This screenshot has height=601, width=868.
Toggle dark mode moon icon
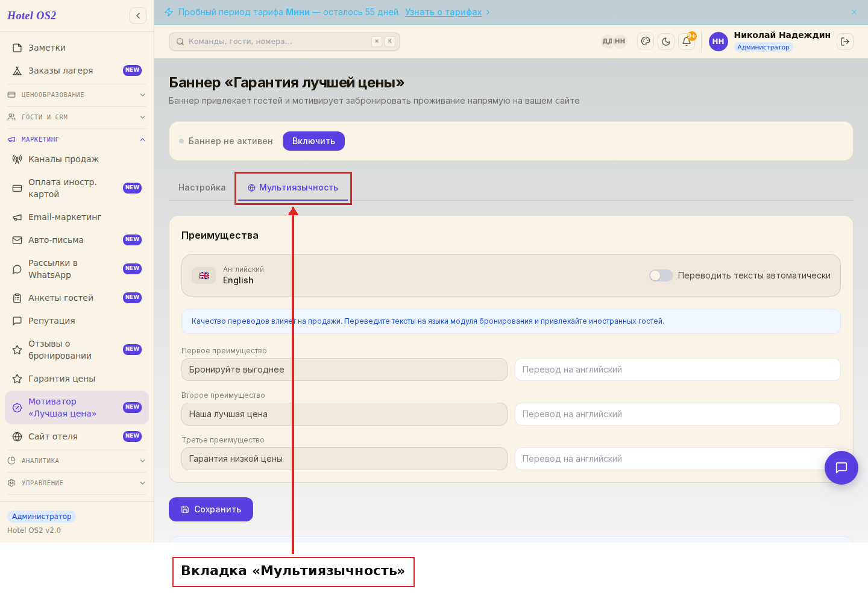coord(666,42)
